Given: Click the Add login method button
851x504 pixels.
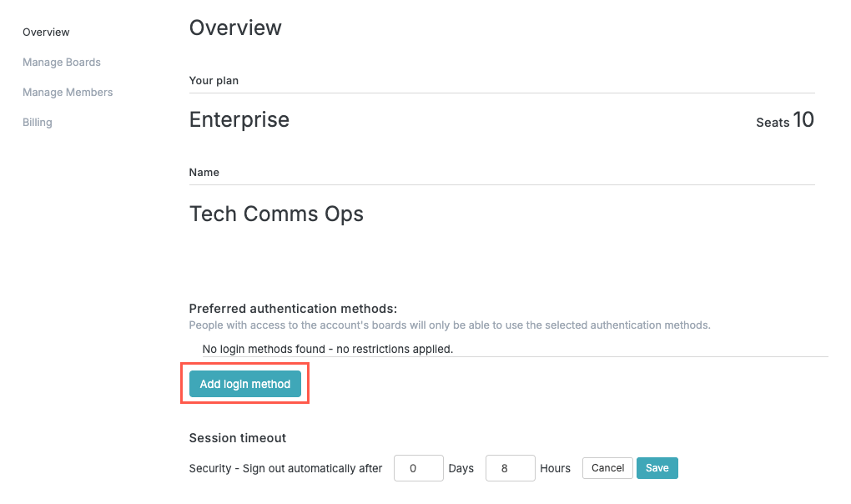Looking at the screenshot, I should 245,384.
